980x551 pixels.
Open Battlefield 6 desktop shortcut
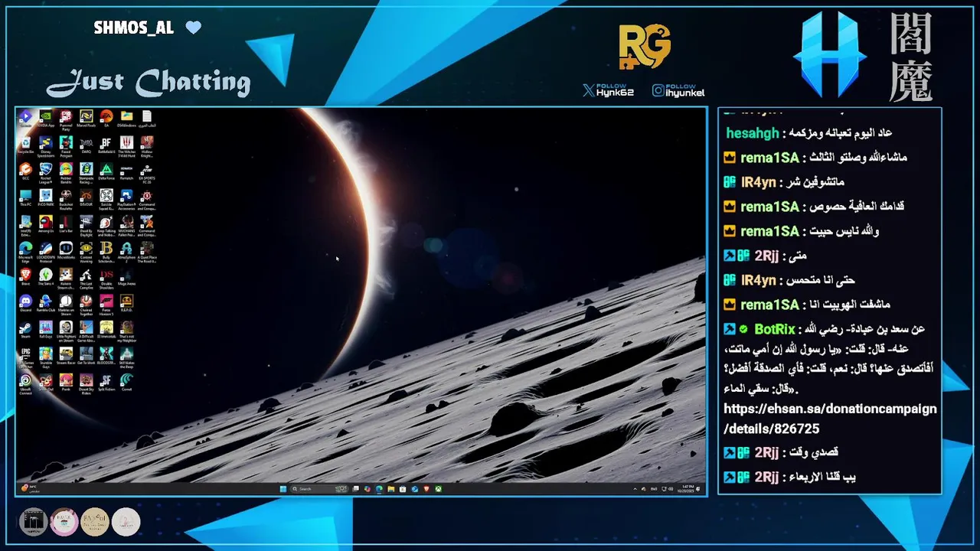point(106,145)
